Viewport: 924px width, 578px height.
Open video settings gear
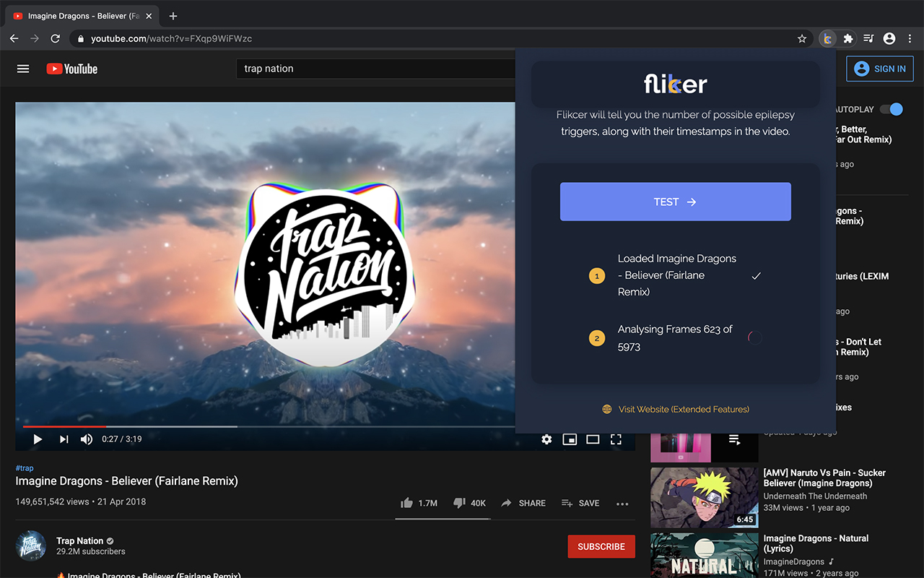546,439
